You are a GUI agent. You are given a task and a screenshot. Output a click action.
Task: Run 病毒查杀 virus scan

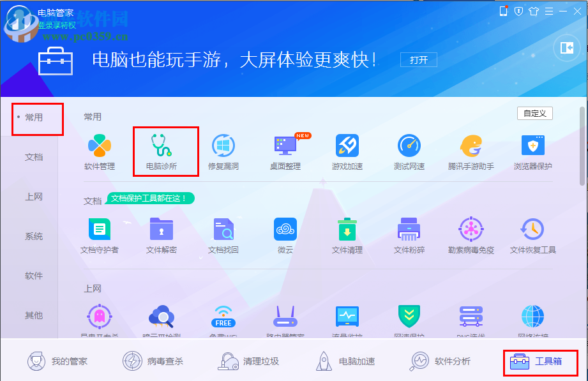click(153, 361)
